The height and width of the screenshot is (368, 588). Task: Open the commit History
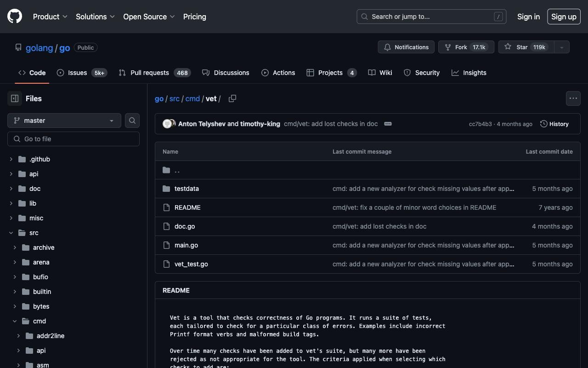point(554,124)
